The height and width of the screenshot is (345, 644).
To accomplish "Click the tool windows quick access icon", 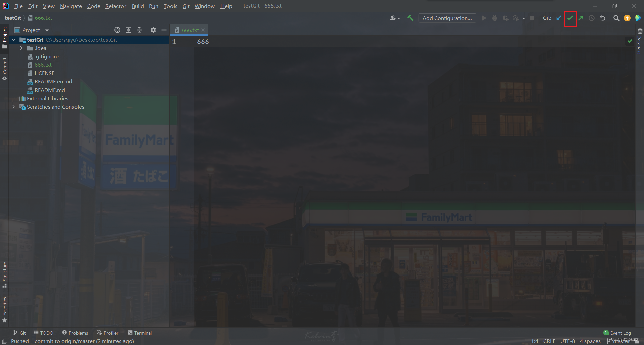I will click(5, 341).
